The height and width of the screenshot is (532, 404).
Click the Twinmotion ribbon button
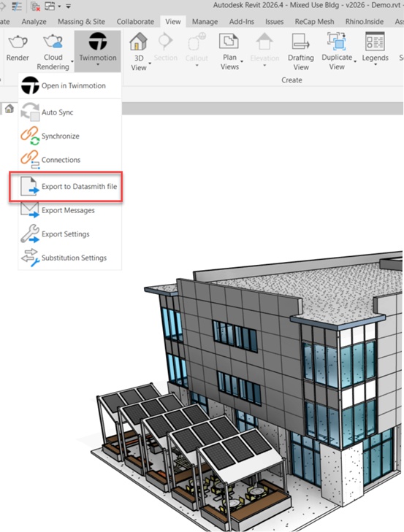coord(97,51)
